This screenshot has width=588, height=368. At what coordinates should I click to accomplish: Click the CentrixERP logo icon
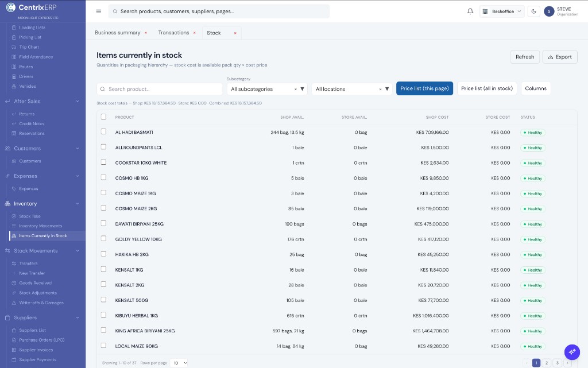11,7
